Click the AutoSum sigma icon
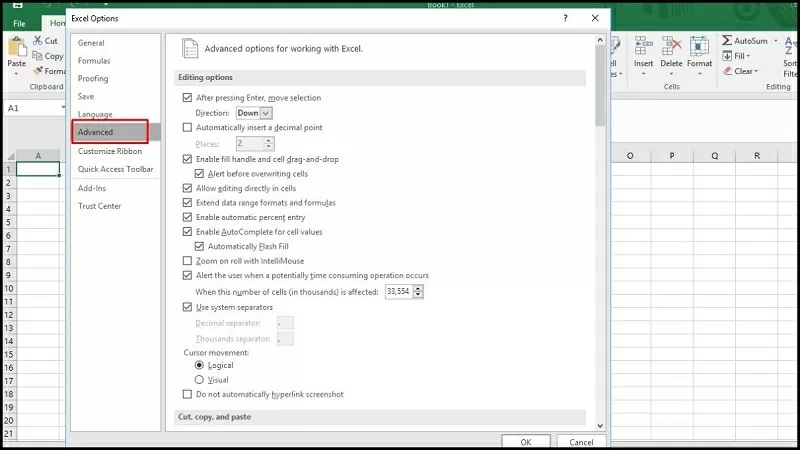 [726, 41]
